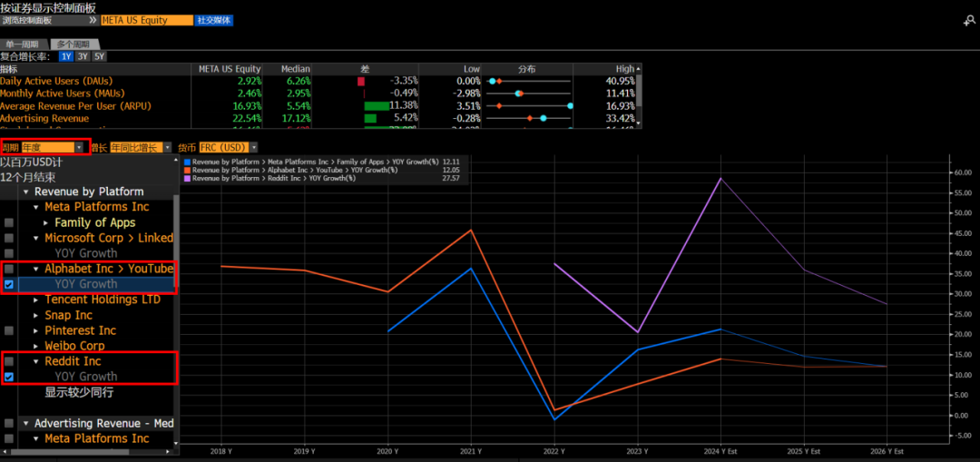Expand the Snap Inc node

point(37,315)
